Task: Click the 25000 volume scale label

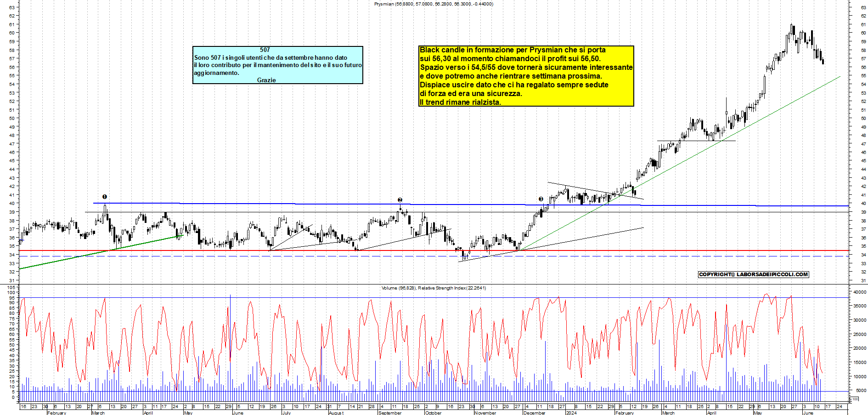Action: [x=859, y=335]
